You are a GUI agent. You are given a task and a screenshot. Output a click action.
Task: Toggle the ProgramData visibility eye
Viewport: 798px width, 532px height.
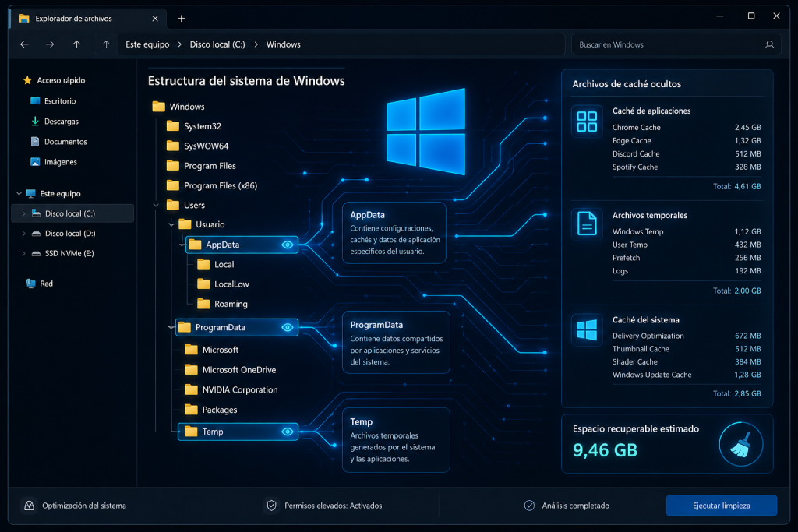point(288,328)
